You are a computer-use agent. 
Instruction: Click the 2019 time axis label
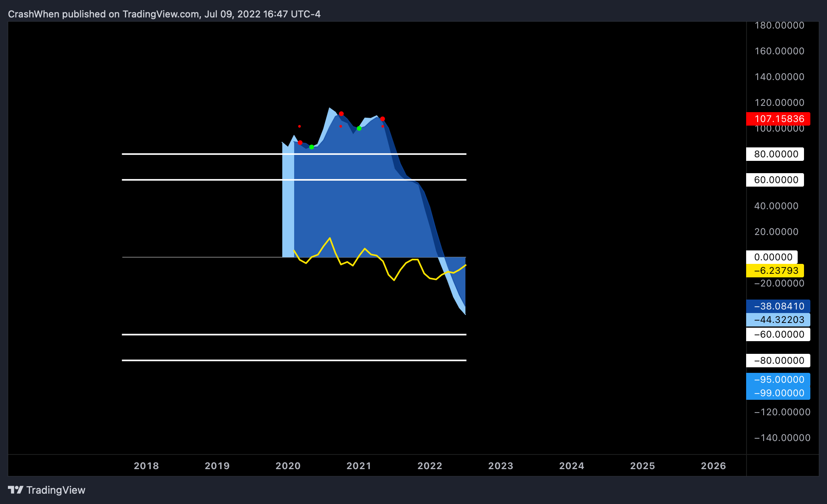click(217, 466)
